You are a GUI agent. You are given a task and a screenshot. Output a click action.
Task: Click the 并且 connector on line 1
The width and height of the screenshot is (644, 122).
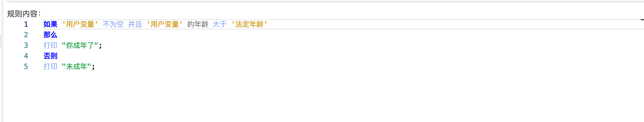point(135,24)
